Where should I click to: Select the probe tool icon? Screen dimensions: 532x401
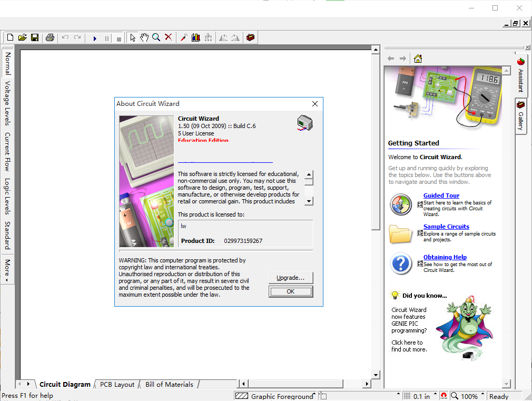point(183,37)
